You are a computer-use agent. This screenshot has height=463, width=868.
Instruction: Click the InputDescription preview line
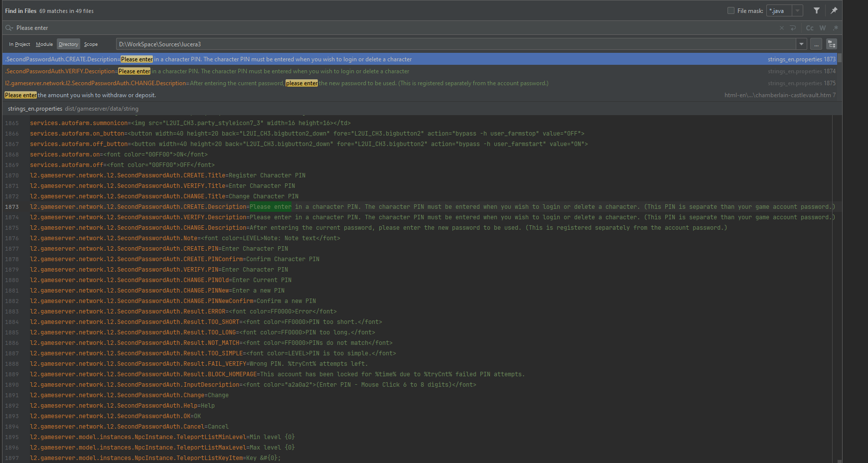point(253,385)
